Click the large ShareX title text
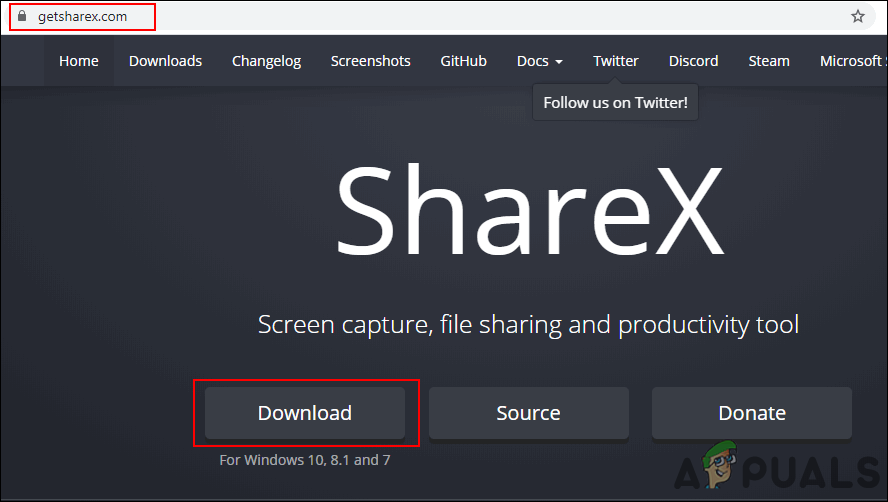 [x=530, y=210]
